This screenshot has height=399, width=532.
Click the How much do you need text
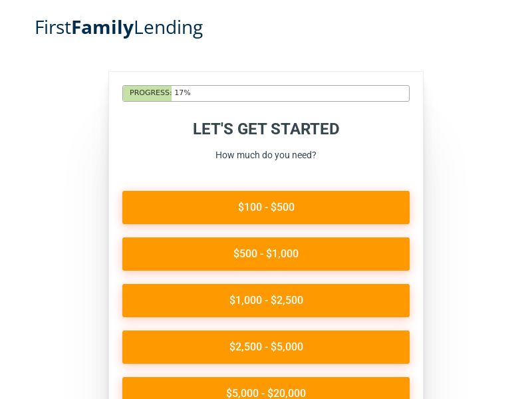pyautogui.click(x=265, y=155)
